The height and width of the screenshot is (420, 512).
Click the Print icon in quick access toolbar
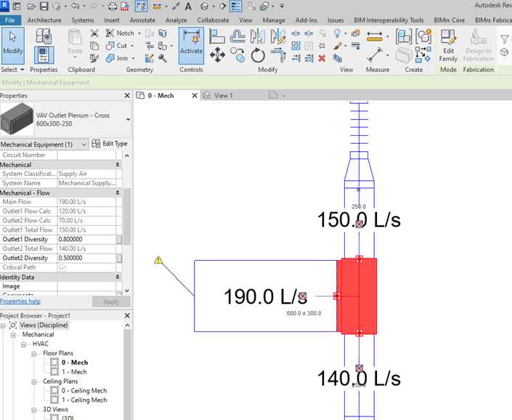point(113,7)
